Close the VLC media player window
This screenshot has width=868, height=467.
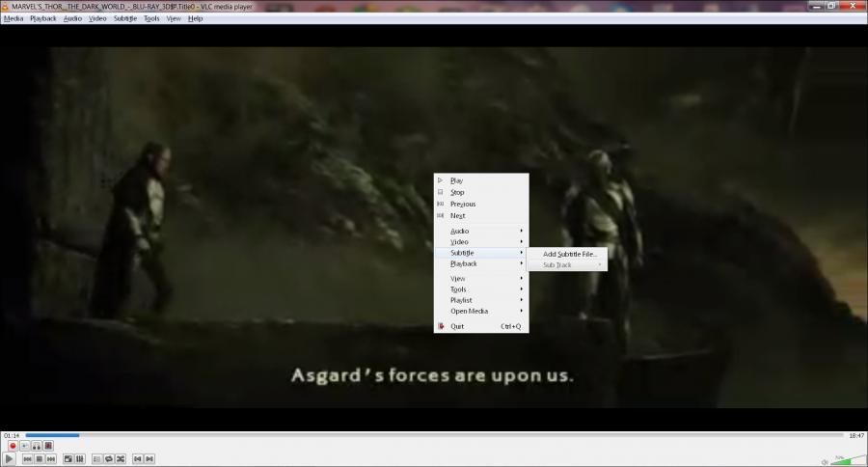pos(853,6)
